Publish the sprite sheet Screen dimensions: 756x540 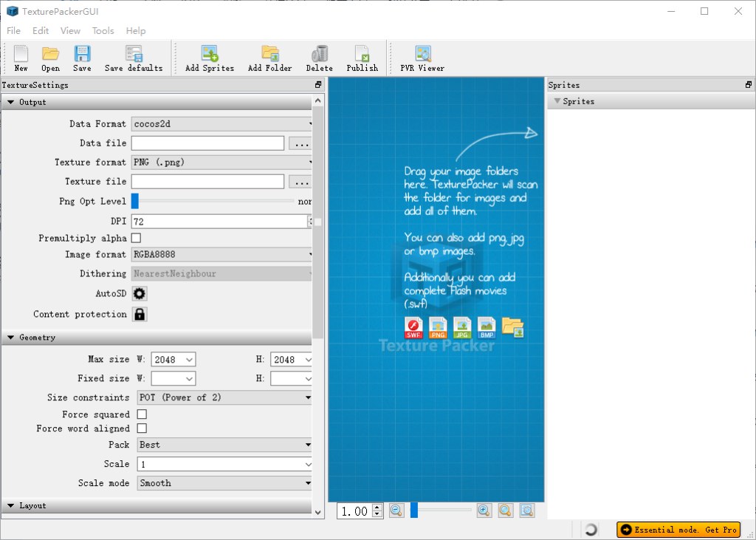tap(362, 58)
